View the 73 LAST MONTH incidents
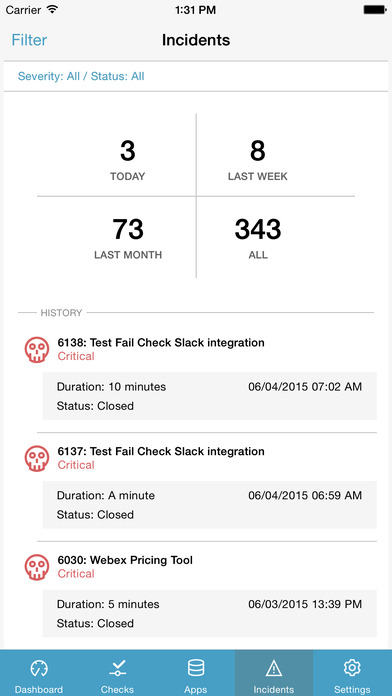The height and width of the screenshot is (696, 392). tap(128, 239)
